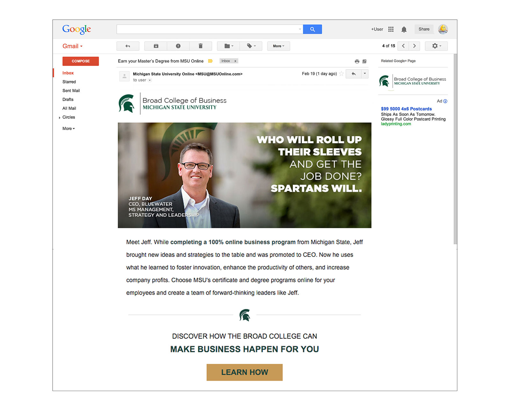Open the notifications bell

(x=404, y=29)
